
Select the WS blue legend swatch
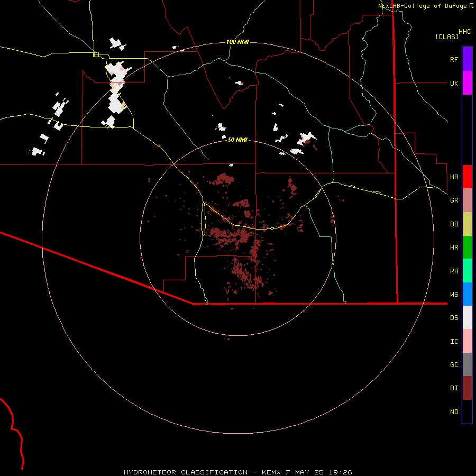click(467, 294)
